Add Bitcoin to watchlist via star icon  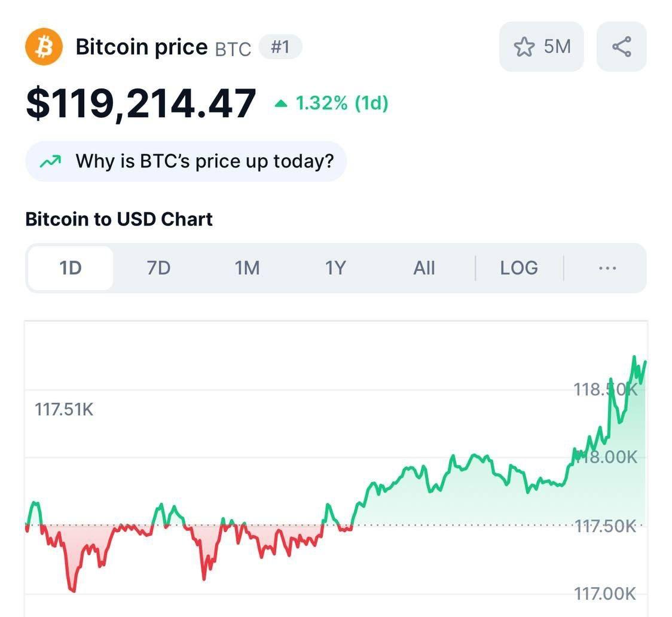524,47
